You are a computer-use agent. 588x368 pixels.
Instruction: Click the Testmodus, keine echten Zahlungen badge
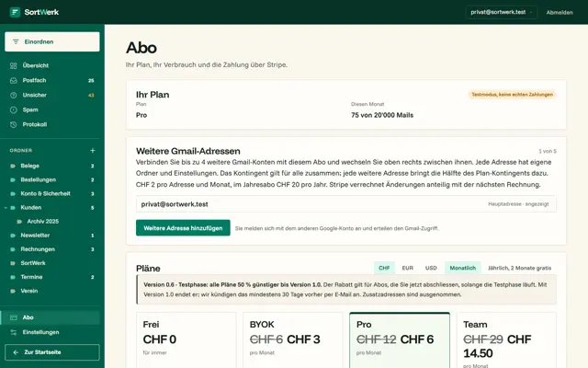(512, 95)
